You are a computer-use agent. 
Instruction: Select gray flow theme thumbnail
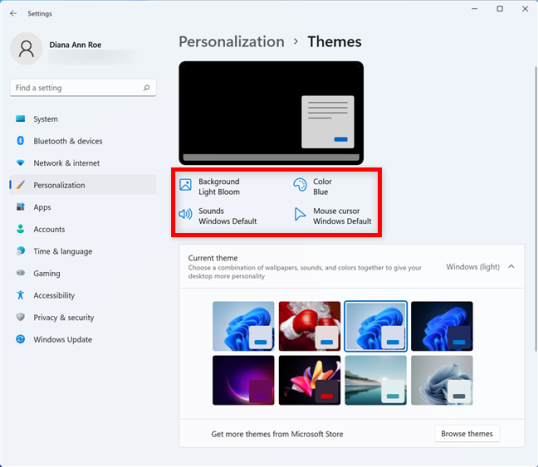coord(442,380)
